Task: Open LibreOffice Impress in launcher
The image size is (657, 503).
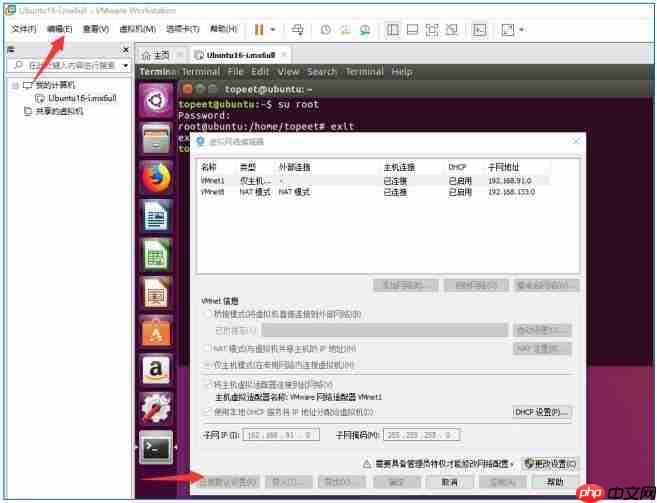Action: pyautogui.click(x=156, y=293)
